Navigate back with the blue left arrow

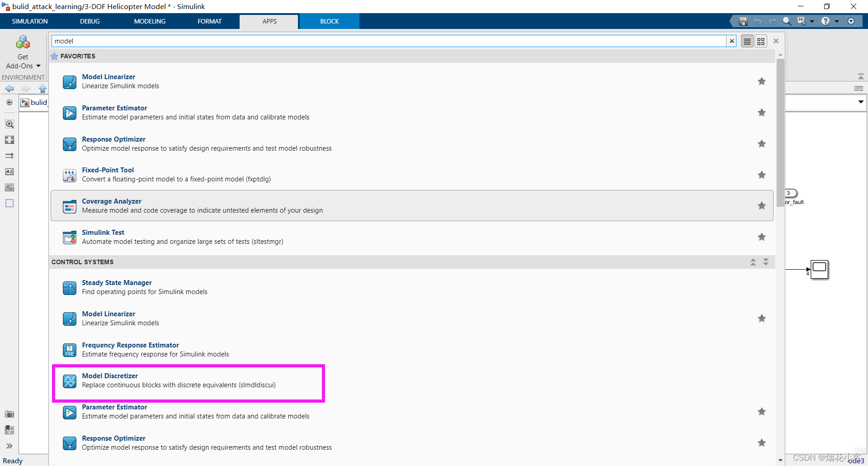[x=9, y=89]
